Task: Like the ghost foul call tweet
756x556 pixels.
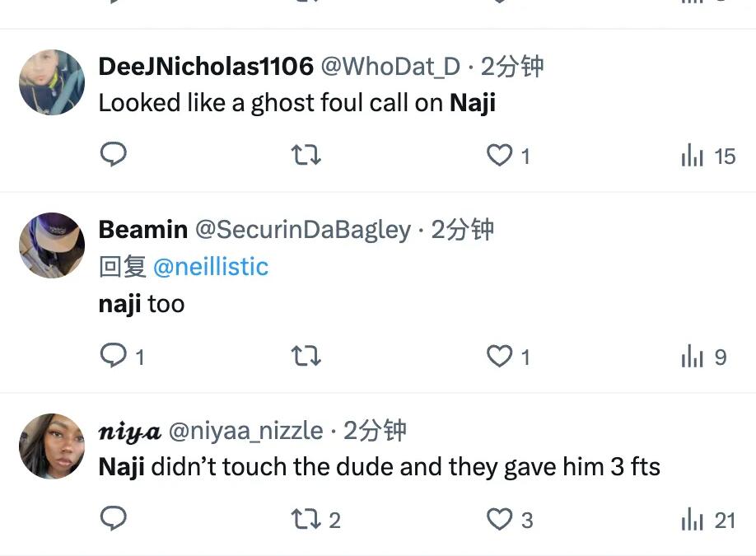Action: (500, 155)
